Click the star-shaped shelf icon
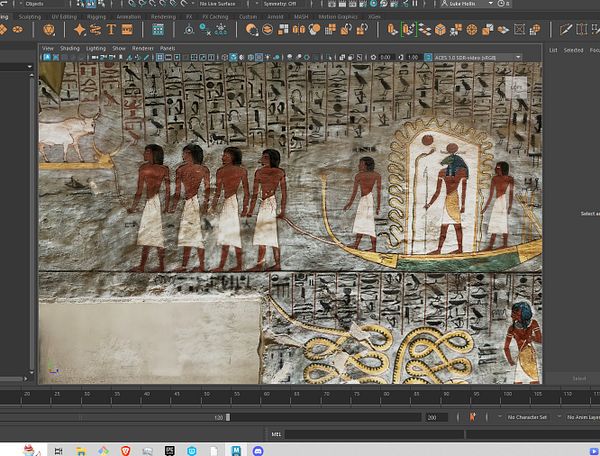Image resolution: width=600 pixels, height=456 pixels. tap(80, 30)
